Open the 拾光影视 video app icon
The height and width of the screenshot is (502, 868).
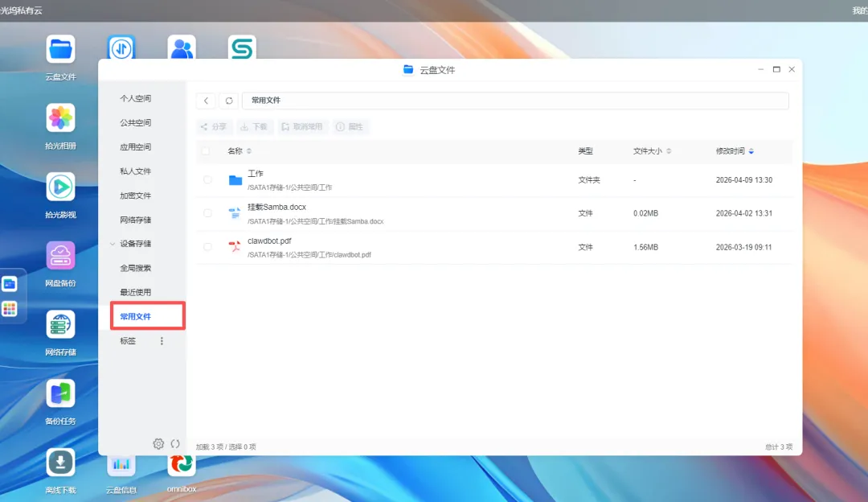(60, 187)
